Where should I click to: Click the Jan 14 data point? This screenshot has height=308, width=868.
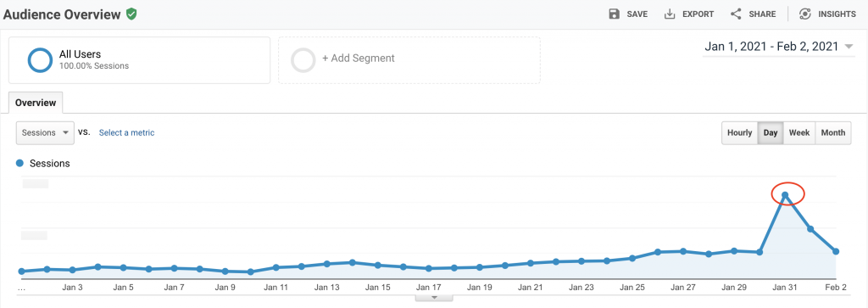click(x=352, y=262)
